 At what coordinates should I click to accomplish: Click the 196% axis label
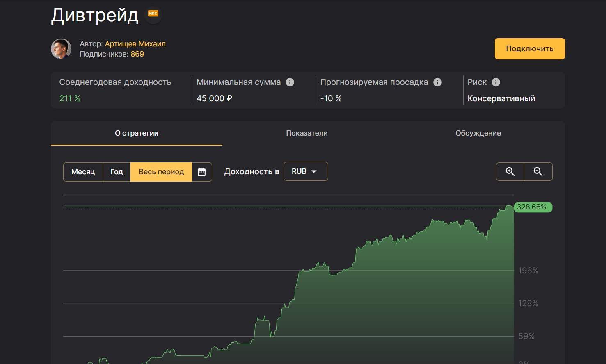click(x=528, y=271)
